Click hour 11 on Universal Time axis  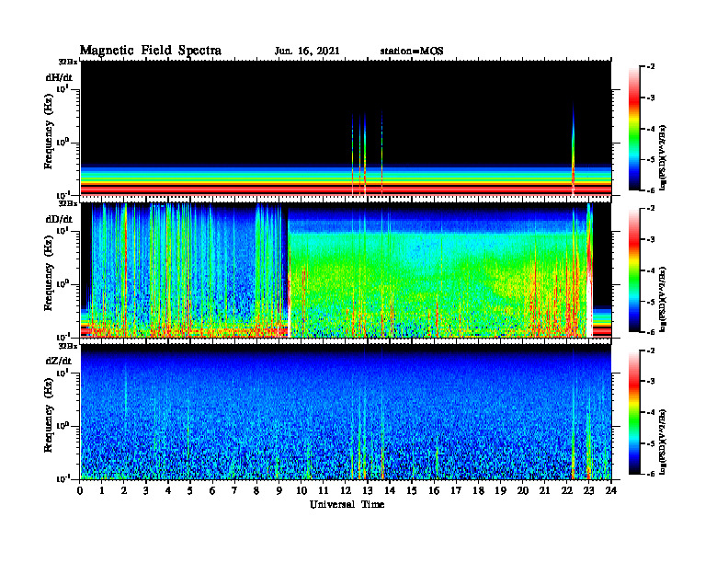[324, 491]
